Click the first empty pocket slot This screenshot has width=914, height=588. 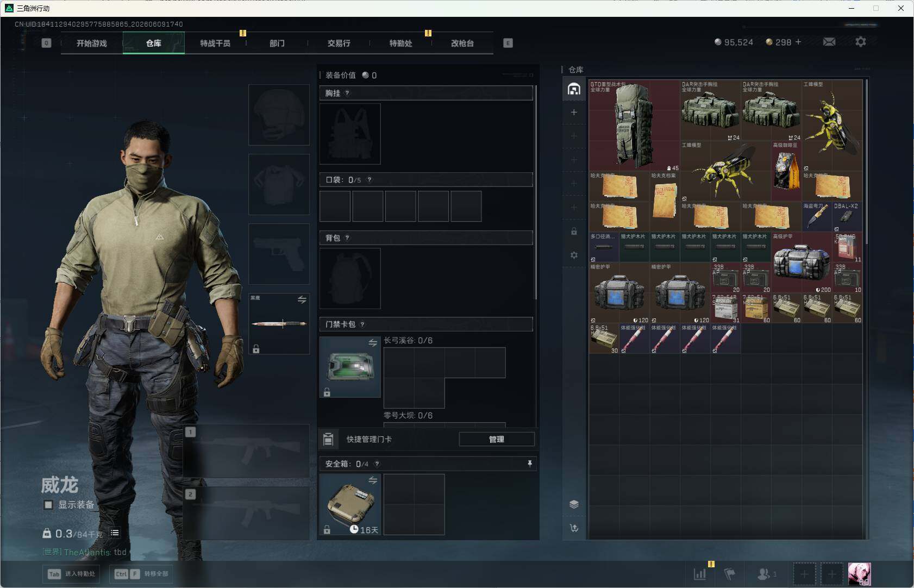[x=335, y=206]
